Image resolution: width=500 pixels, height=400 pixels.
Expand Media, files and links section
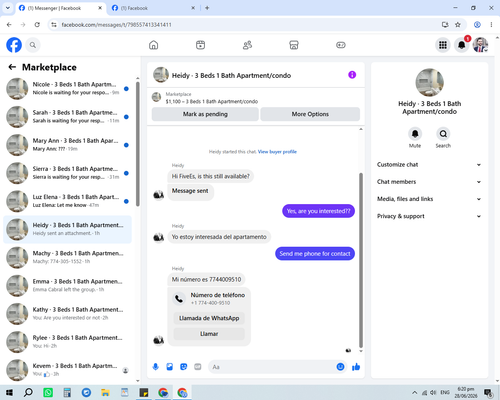click(429, 199)
